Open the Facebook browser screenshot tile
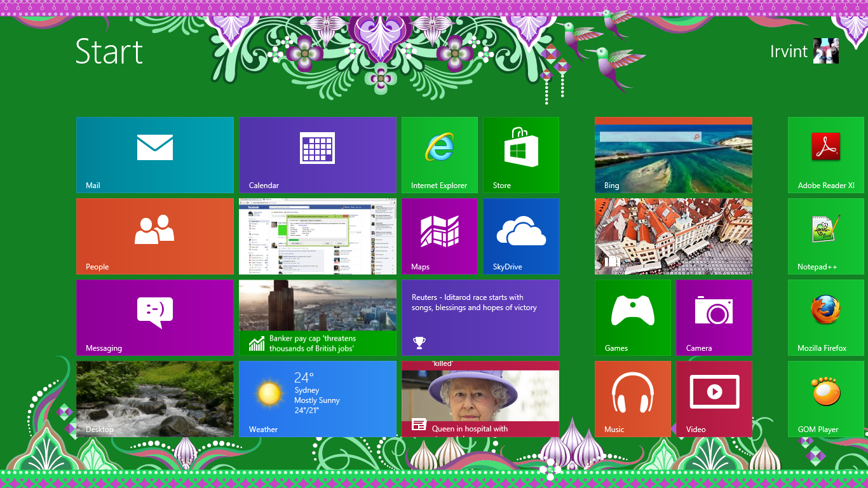This screenshot has height=488, width=868. tap(318, 236)
